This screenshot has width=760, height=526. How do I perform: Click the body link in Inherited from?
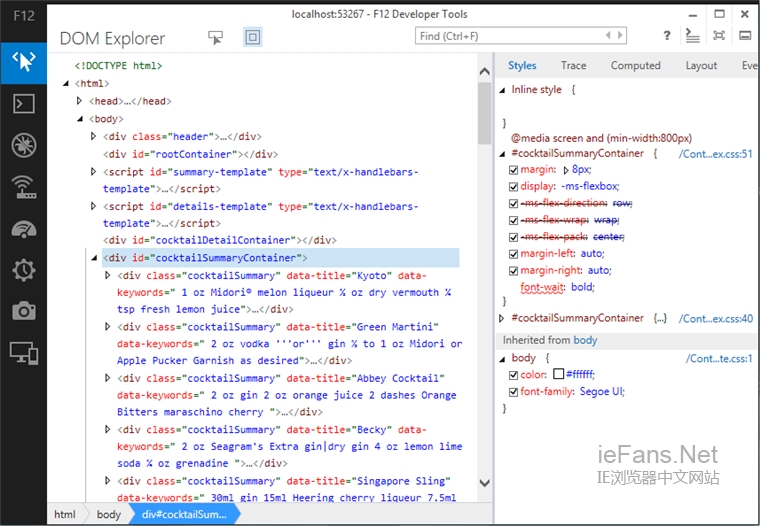585,340
